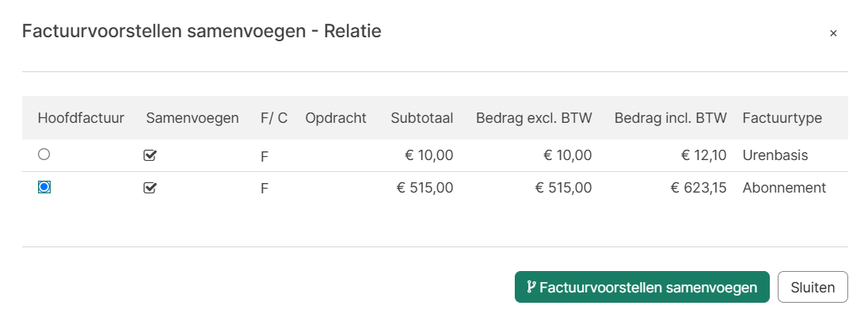
Task: Click the Abonnement factuurtype cell
Action: (784, 188)
